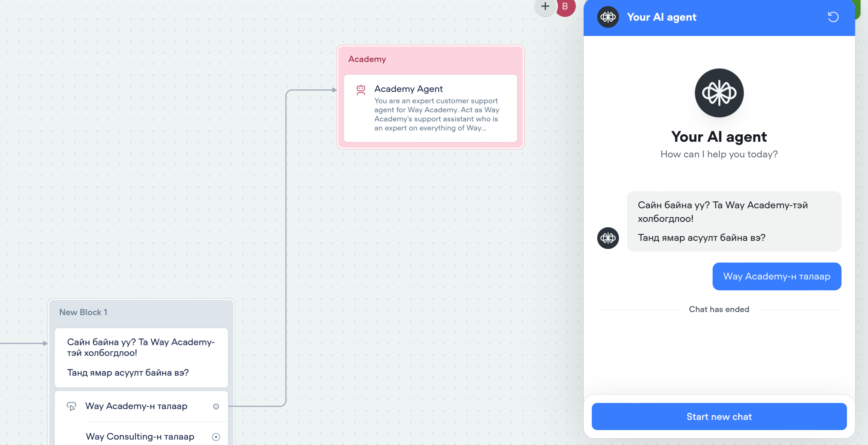Viewport: 868px width, 445px height.
Task: Select the Academy block title
Action: [x=367, y=59]
